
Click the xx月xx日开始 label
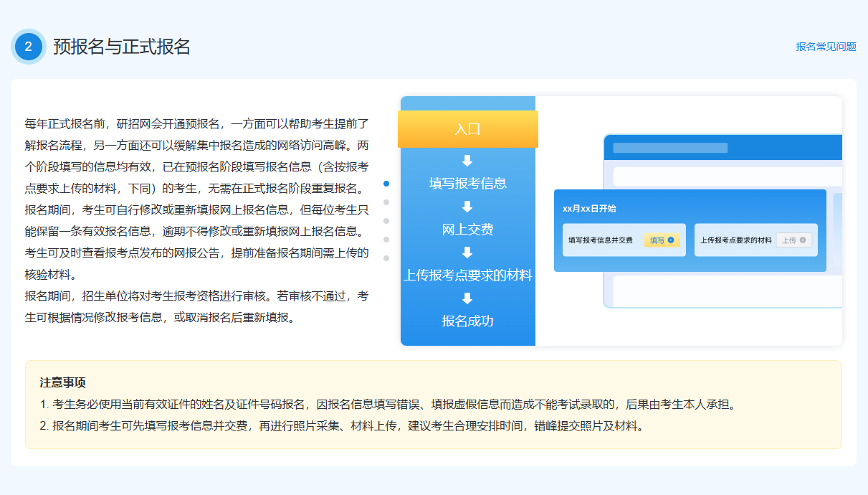point(589,209)
